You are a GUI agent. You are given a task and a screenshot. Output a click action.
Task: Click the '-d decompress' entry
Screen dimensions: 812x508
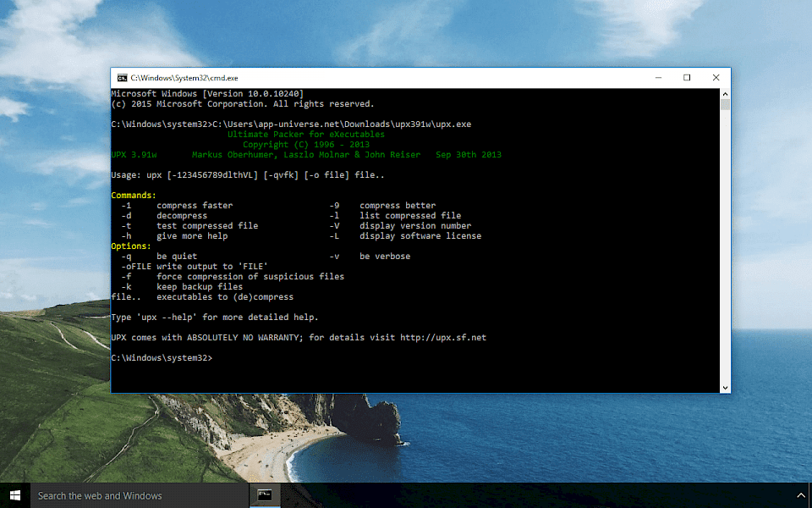coord(164,216)
